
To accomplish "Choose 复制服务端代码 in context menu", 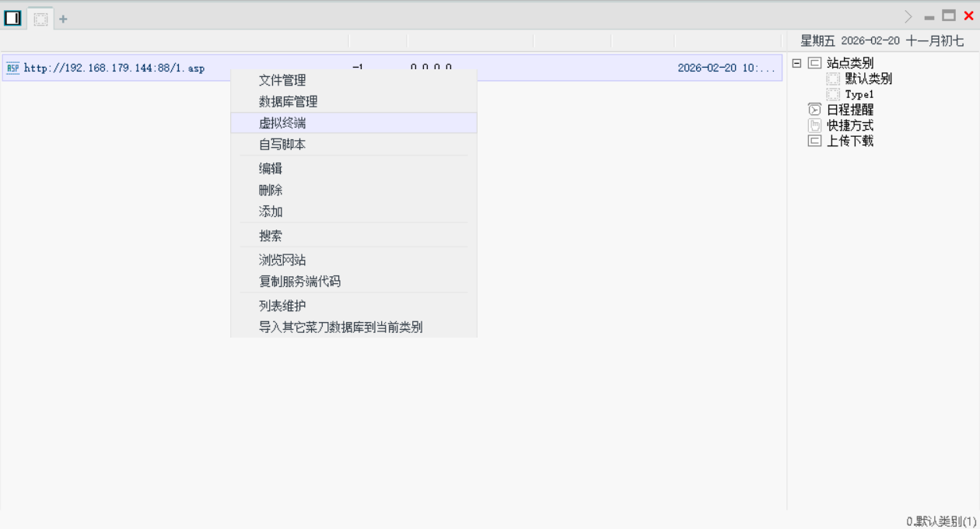I will [354, 282].
